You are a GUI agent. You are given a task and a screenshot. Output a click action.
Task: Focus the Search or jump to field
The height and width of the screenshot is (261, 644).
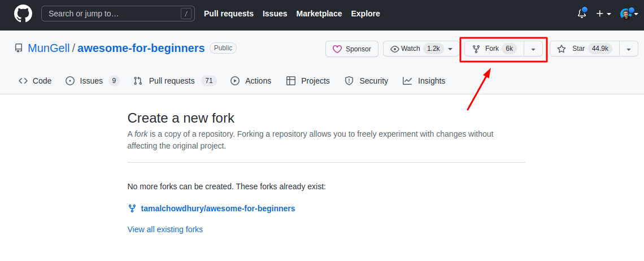pyautogui.click(x=113, y=14)
